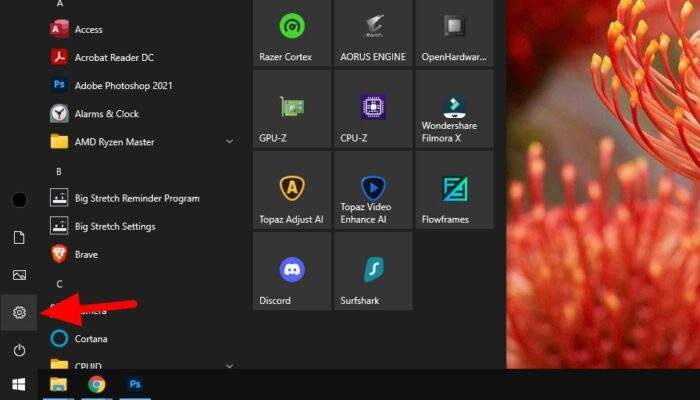Open Documents from the Start sidebar
Viewport: 700px width, 400px height.
click(19, 238)
